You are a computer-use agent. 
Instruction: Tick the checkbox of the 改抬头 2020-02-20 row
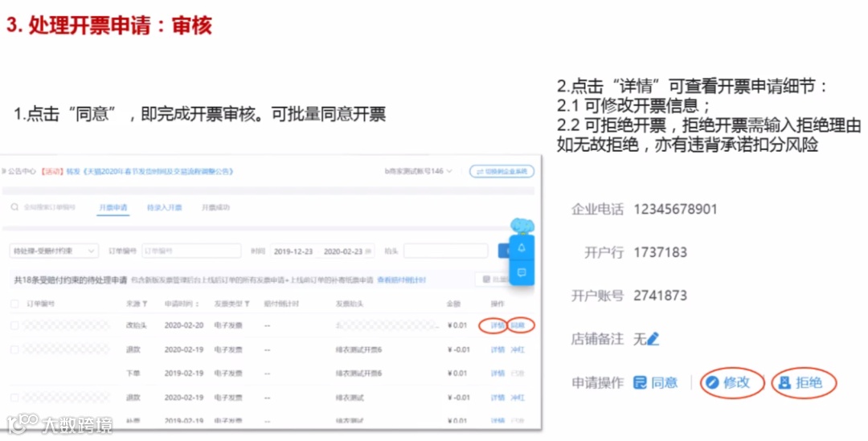15,325
